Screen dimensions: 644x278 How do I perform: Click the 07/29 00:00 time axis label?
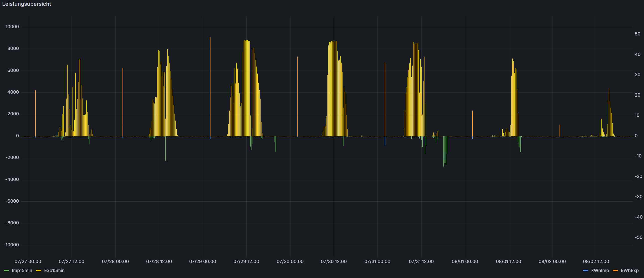(202, 262)
